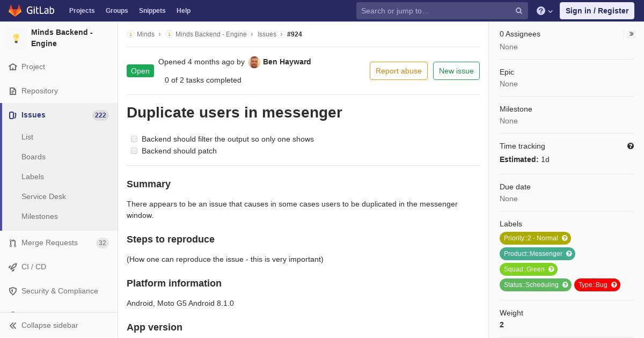Screen dimensions: 644x338
Task: Open the Groups menu
Action: point(116,11)
